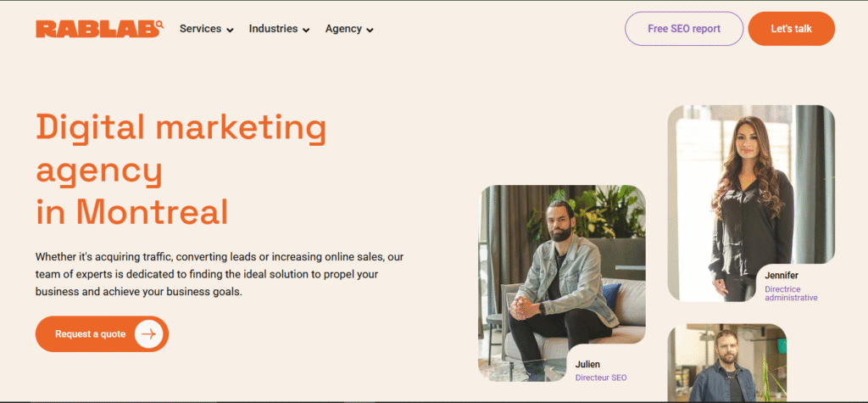Click the Directrice administrative job title

point(791,294)
